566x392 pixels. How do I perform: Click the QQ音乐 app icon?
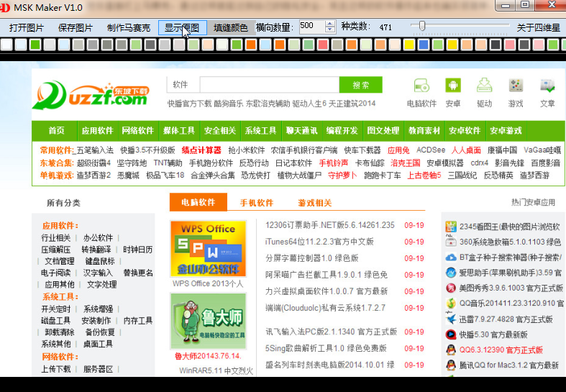(x=450, y=304)
